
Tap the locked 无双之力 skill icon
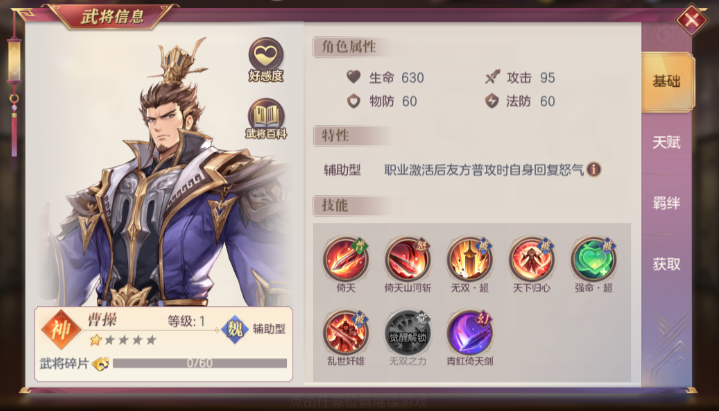407,333
